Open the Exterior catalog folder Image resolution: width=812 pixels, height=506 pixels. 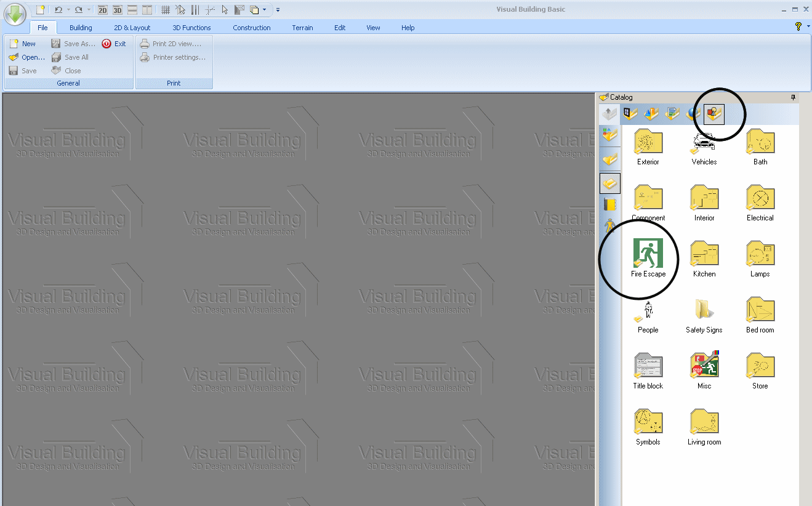tap(648, 148)
